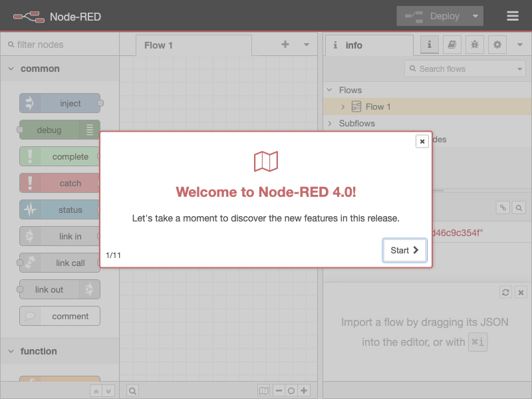Click the Flow 1 icon in outline
The height and width of the screenshot is (399, 532).
coord(356,106)
